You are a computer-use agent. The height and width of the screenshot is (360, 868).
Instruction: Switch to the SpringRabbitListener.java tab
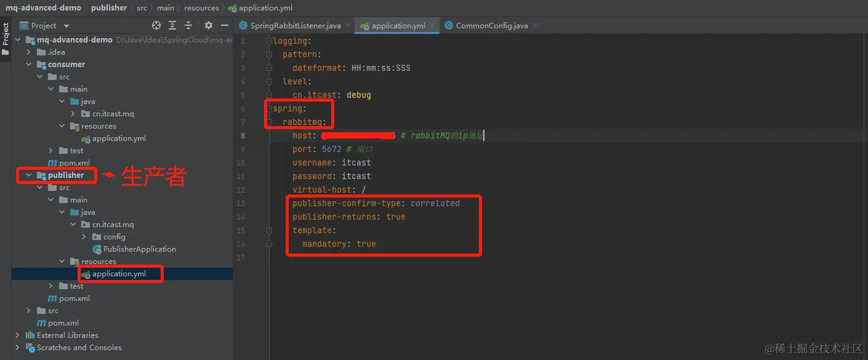[x=295, y=26]
